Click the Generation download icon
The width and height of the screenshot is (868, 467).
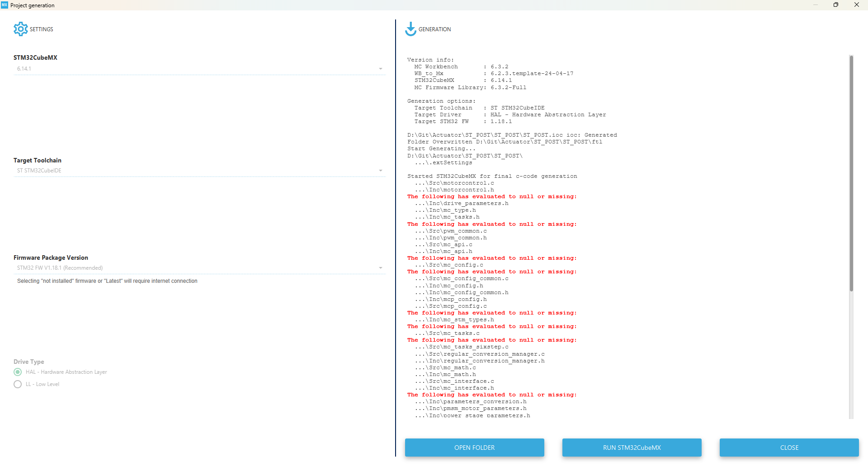(x=410, y=29)
